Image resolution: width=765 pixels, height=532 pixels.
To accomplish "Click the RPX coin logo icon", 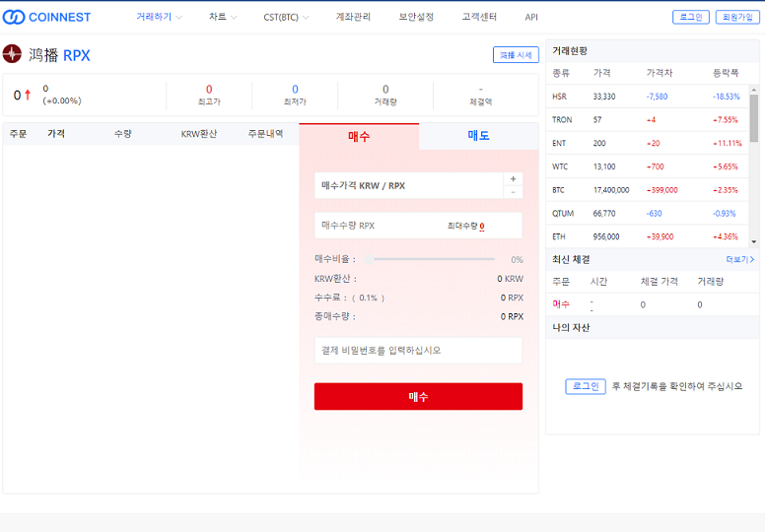I will (x=12, y=53).
